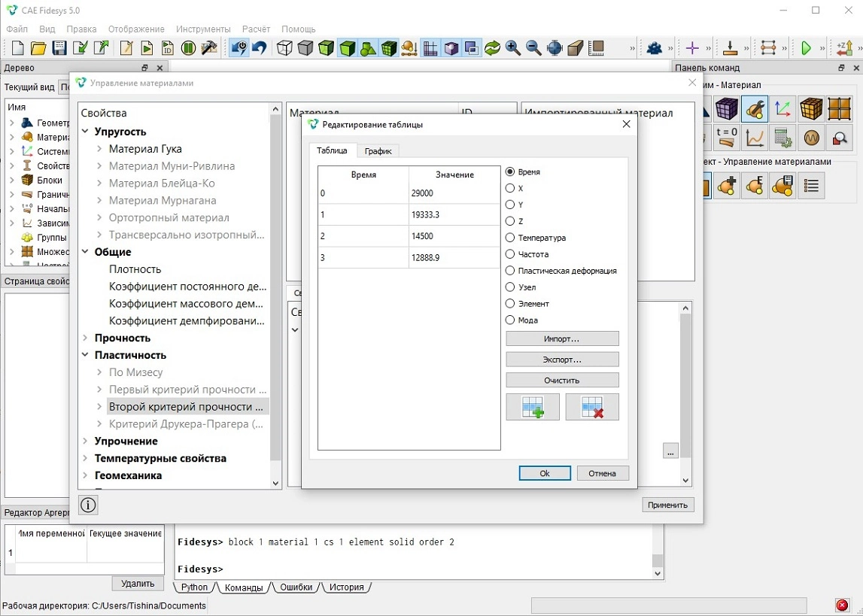Select the Узел radio button
Viewport: 863px width, 616px height.
[x=509, y=287]
